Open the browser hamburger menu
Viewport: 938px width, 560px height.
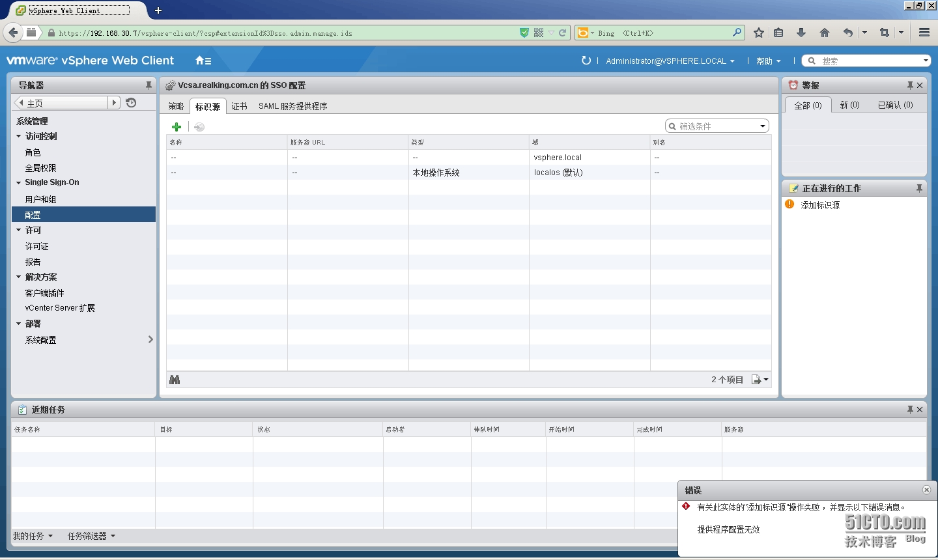pyautogui.click(x=924, y=33)
